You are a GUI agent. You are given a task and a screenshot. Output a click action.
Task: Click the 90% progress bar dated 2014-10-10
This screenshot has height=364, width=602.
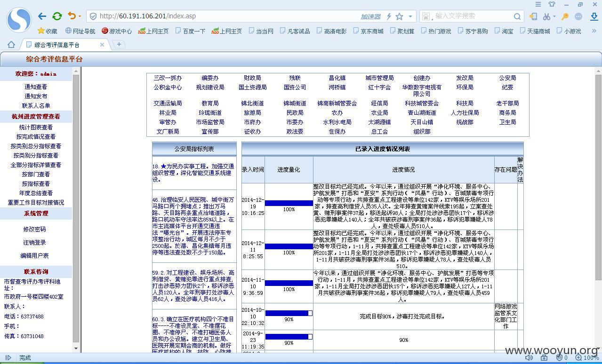[x=289, y=313]
